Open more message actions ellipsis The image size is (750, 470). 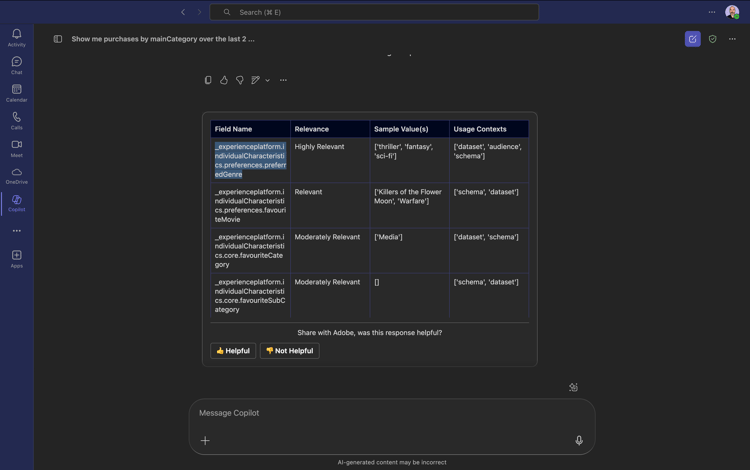(283, 80)
